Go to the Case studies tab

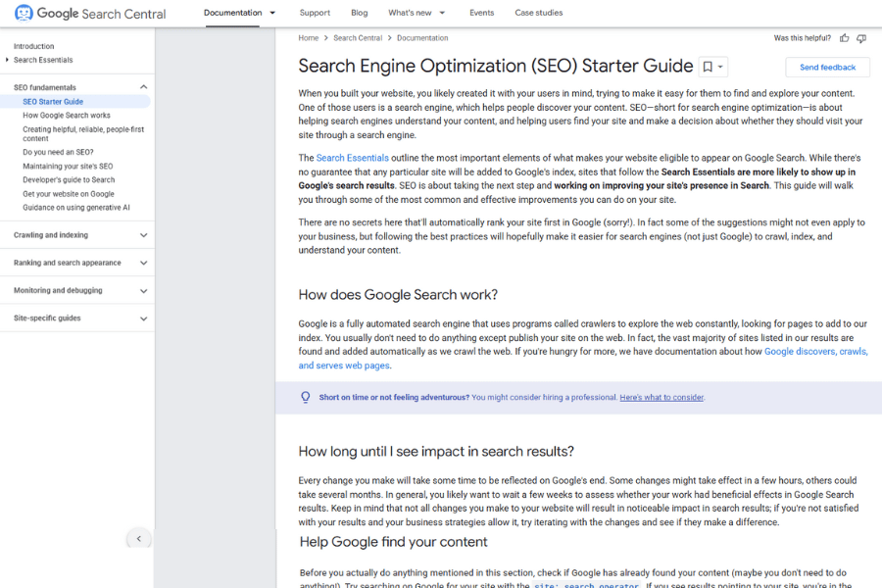538,13
